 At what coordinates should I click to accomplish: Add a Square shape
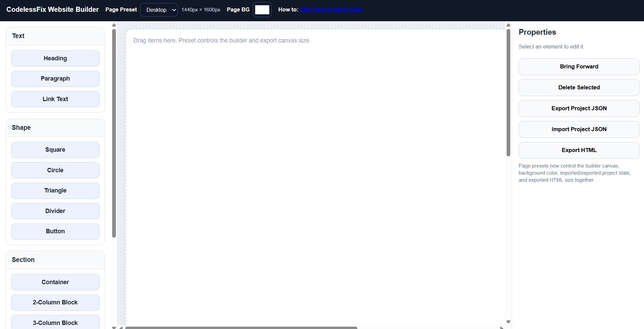[x=55, y=150]
